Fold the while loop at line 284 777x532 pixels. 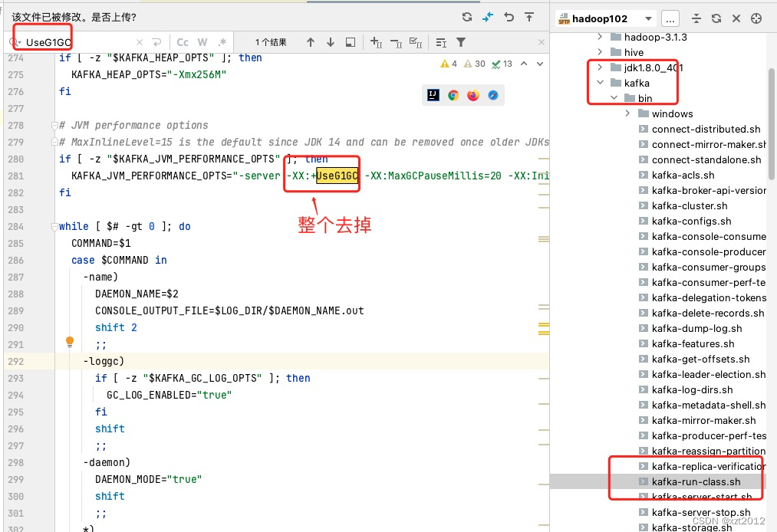click(54, 226)
